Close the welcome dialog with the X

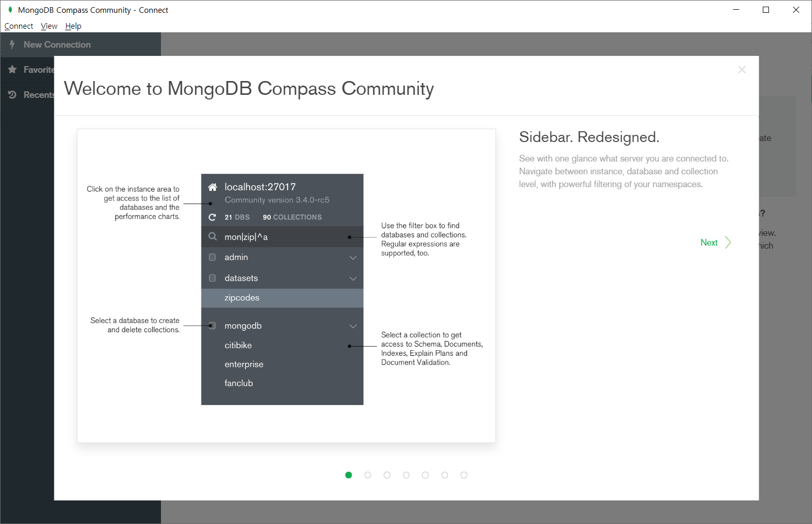tap(742, 70)
